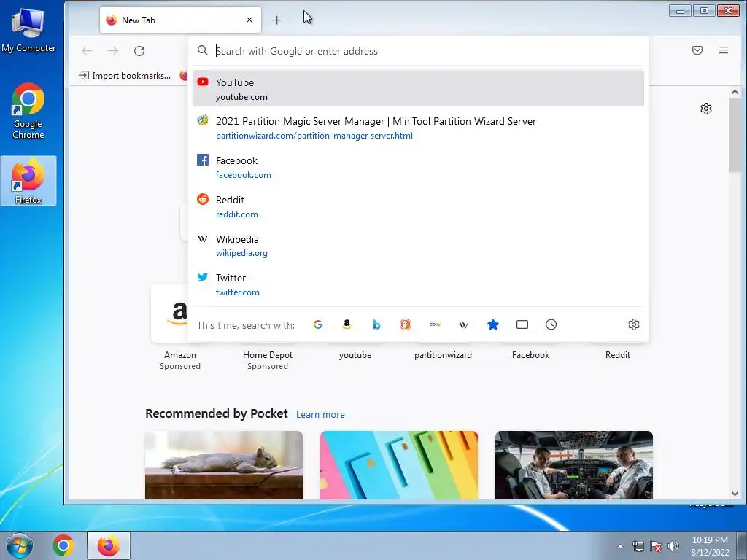747x560 pixels.
Task: Open search settings gear in dropdown
Action: coord(634,324)
